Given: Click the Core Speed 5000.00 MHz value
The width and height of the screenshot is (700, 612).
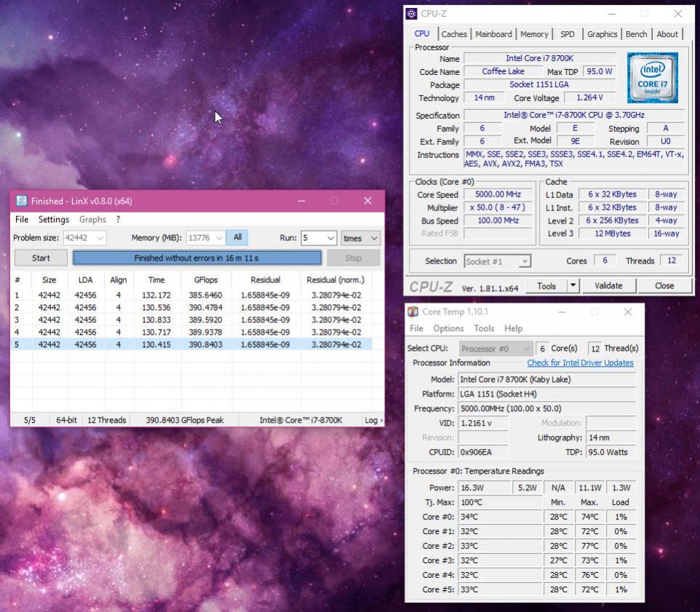Looking at the screenshot, I should [498, 194].
